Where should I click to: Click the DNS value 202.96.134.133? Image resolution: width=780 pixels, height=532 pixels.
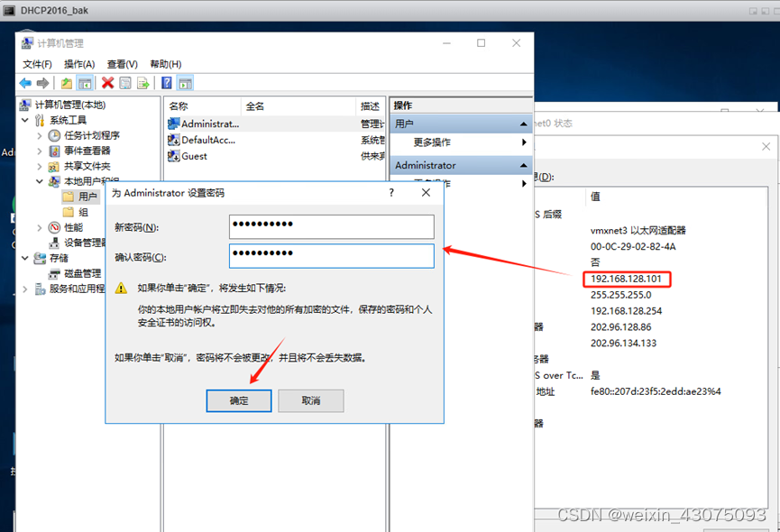click(623, 343)
